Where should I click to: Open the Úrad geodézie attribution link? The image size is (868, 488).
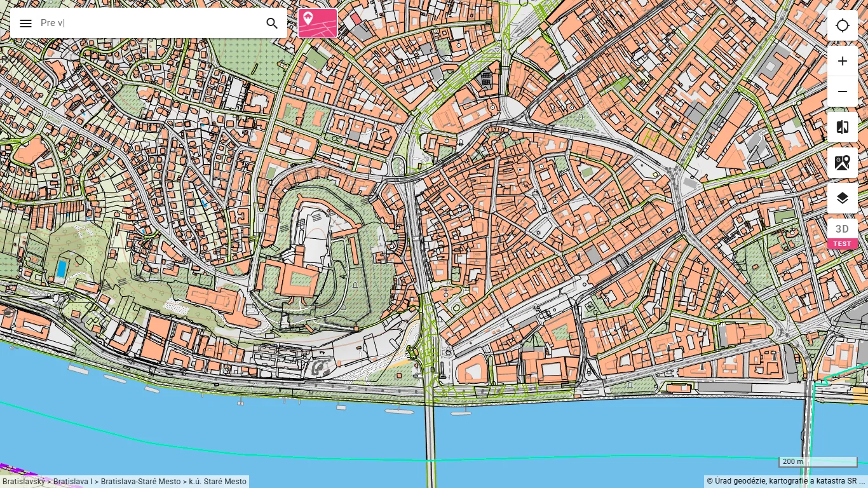[x=785, y=481]
